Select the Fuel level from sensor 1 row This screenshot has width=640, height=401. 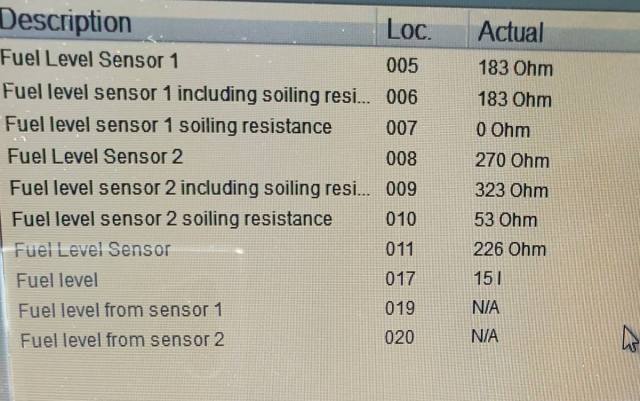click(x=120, y=310)
